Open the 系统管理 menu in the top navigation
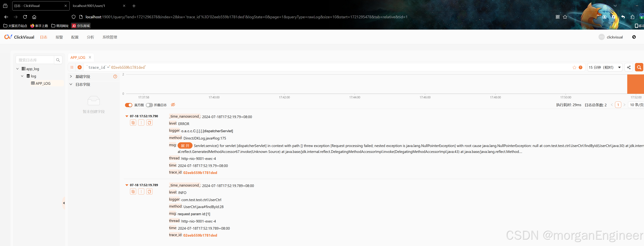 tap(110, 37)
